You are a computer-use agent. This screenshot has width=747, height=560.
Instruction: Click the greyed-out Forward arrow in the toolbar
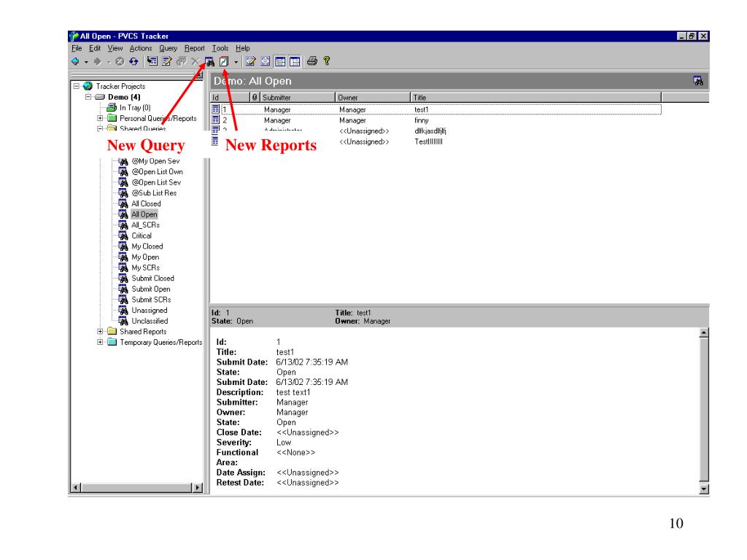[x=98, y=61]
